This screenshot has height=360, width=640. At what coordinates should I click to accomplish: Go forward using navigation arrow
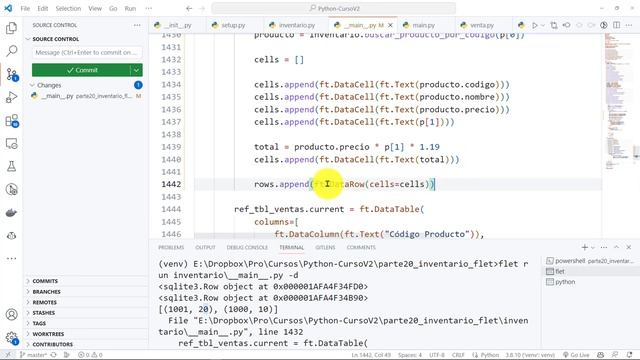click(202, 8)
